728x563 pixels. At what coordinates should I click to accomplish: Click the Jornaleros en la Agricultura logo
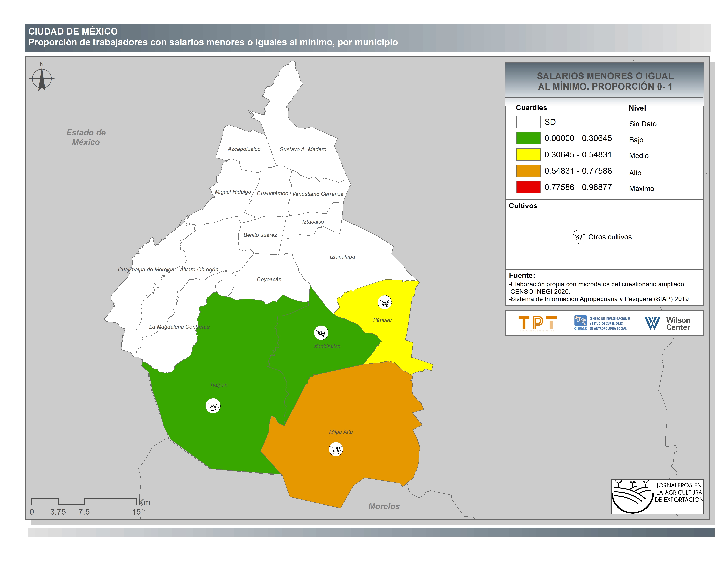[657, 497]
